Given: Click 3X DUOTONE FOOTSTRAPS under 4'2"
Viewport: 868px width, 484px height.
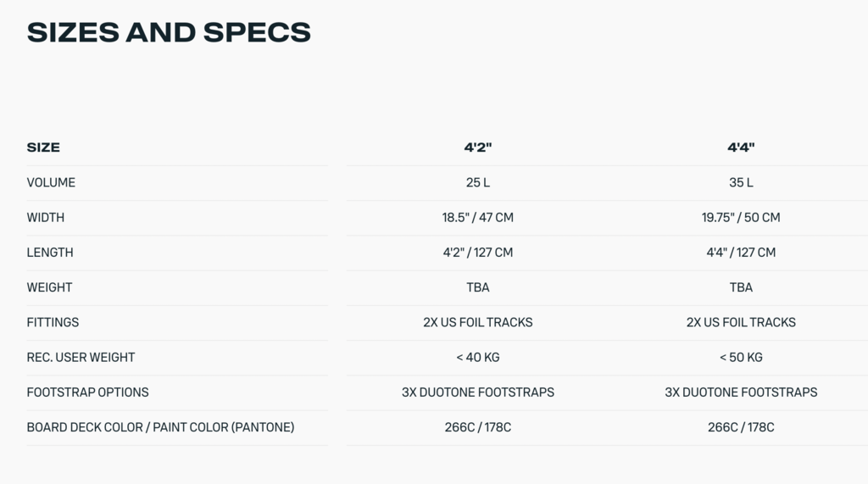Looking at the screenshot, I should [478, 392].
